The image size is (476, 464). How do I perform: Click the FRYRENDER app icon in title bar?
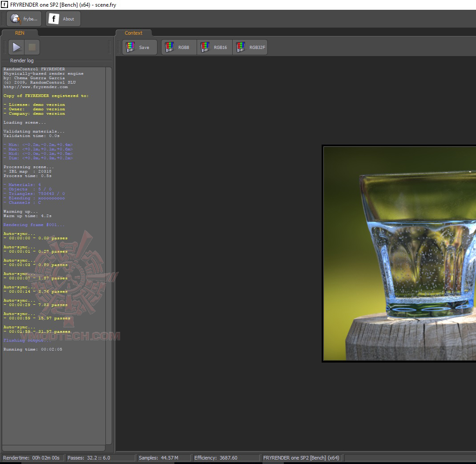[4, 4]
